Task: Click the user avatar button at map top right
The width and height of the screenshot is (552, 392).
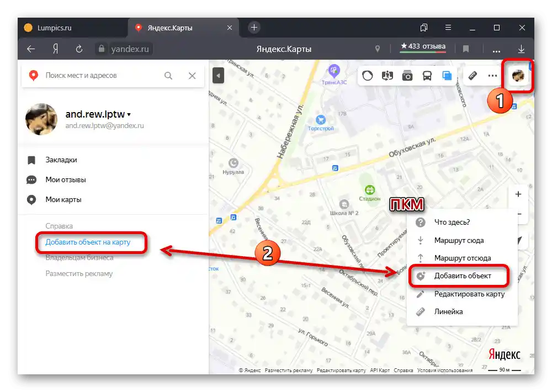Action: 518,76
